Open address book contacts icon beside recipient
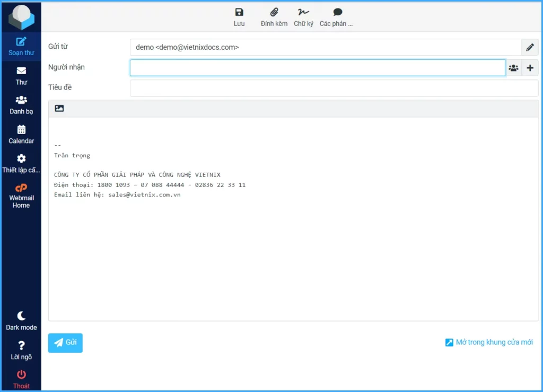The width and height of the screenshot is (543, 392). tap(513, 68)
